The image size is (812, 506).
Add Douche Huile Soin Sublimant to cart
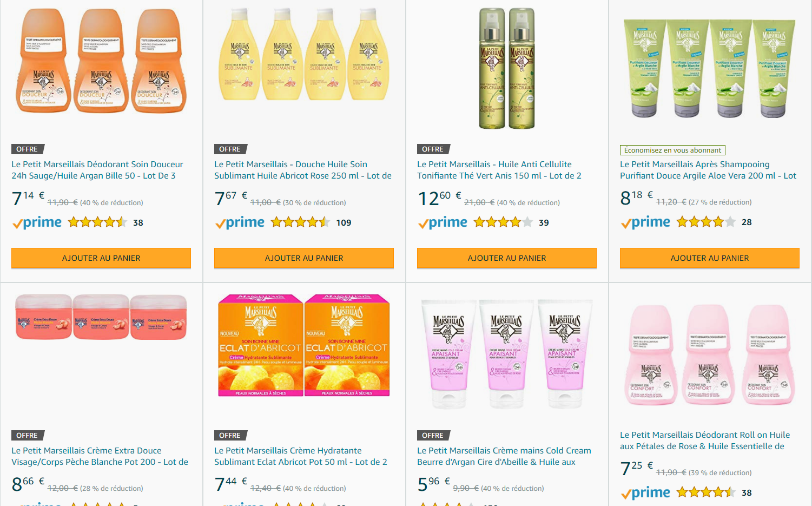[x=304, y=258]
